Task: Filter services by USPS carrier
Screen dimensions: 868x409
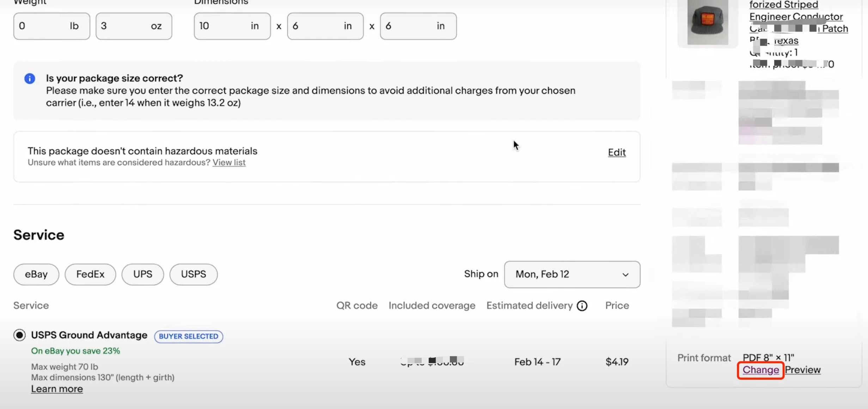Action: click(x=193, y=274)
